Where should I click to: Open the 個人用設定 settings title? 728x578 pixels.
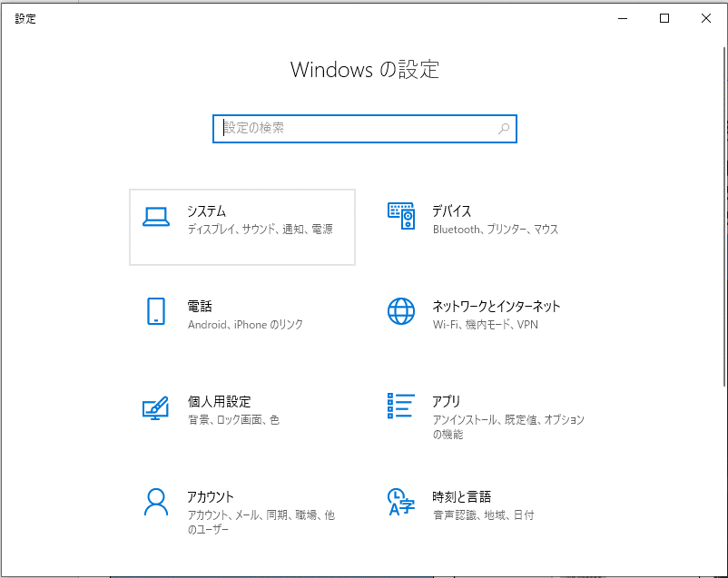pos(219,402)
